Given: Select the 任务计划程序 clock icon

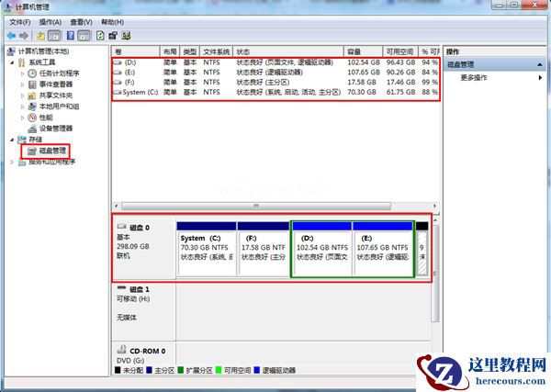Looking at the screenshot, I should click(x=32, y=73).
